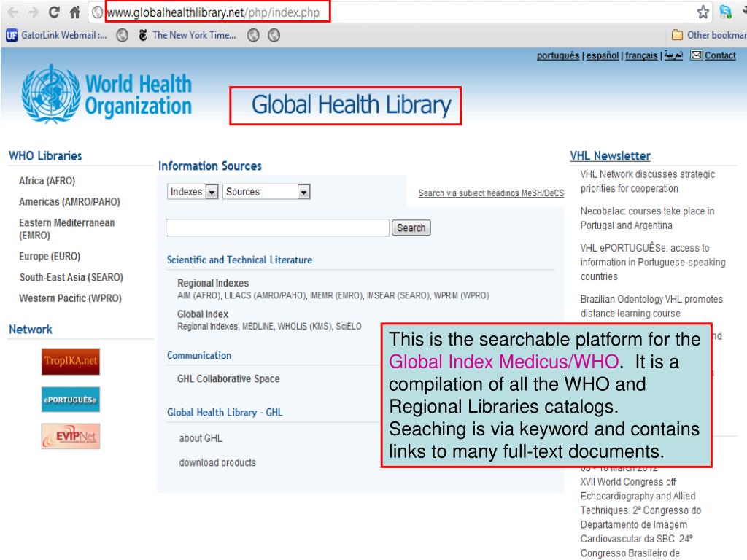Screen dimensions: 747x560
Task: Open the Global Index link
Action: pyautogui.click(x=203, y=314)
